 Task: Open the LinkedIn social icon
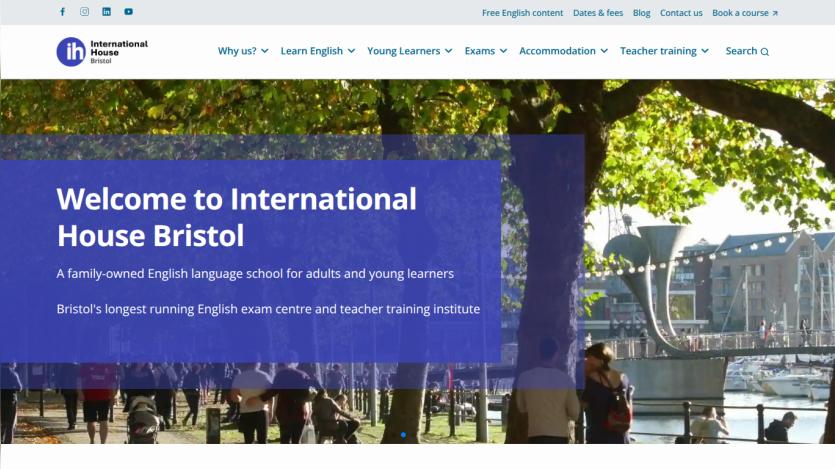(x=107, y=12)
